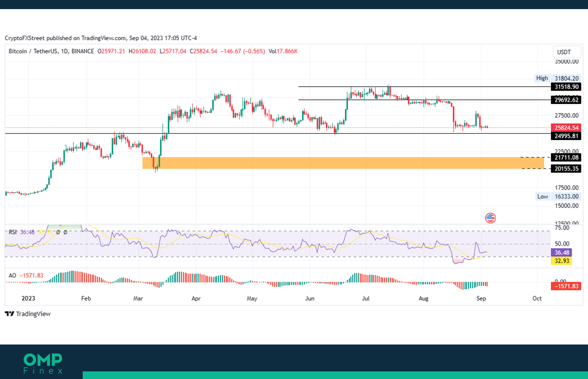Click the closing price C25824.54 in the header
Image resolution: width=588 pixels, height=379 pixels.
(203, 51)
